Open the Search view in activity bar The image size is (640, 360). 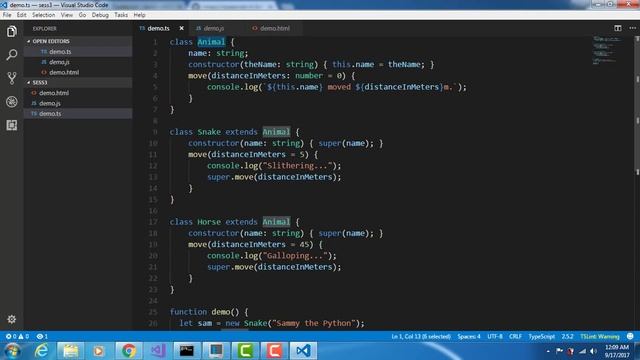click(x=11, y=54)
